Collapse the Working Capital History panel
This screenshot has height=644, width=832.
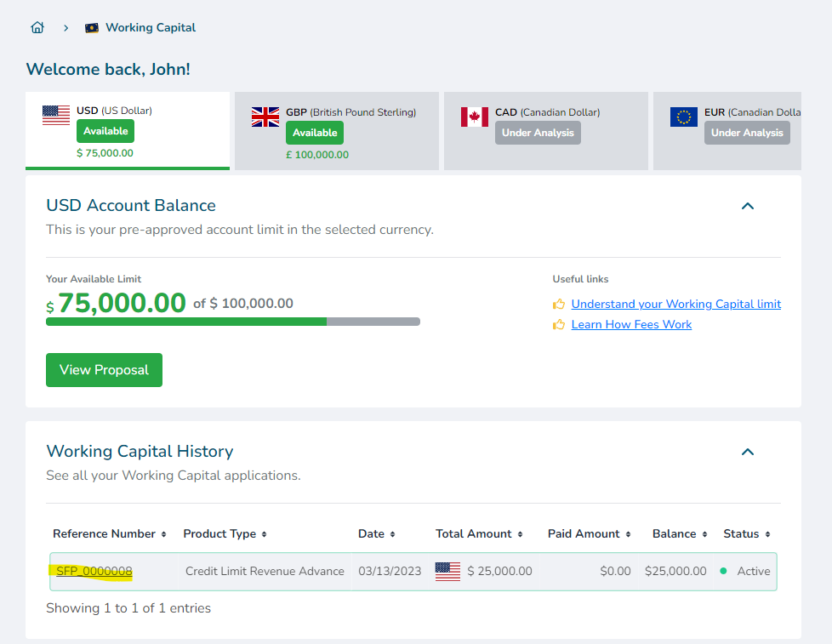point(748,452)
